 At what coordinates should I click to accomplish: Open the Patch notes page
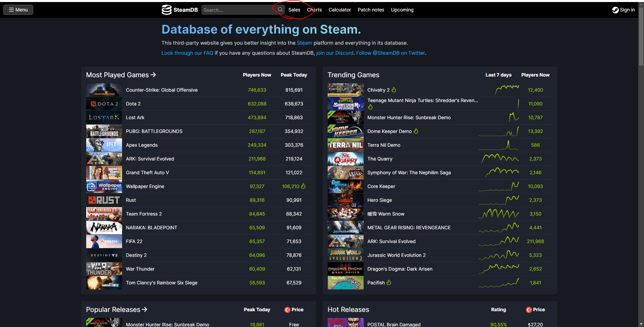[371, 10]
